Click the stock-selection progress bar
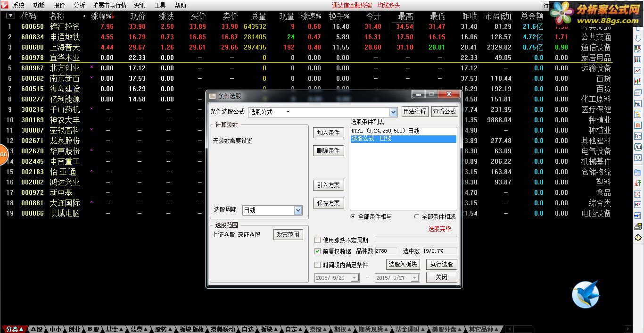 (x=416, y=240)
